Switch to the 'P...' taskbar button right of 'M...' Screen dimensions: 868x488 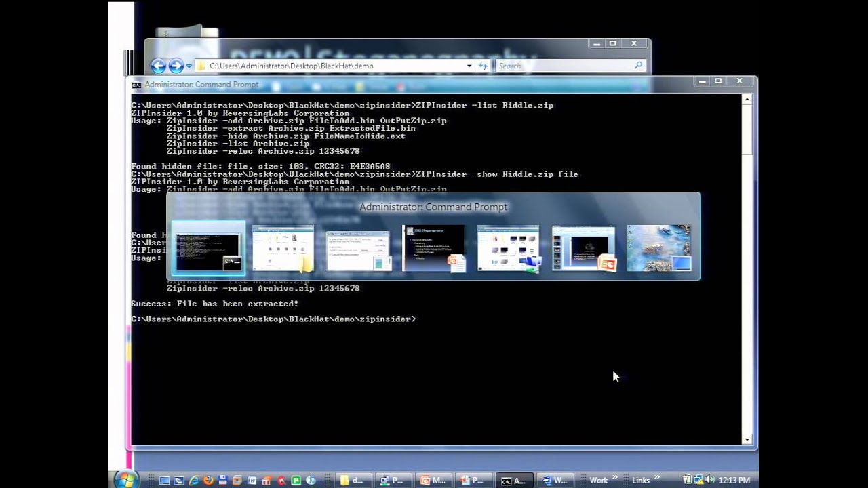pos(473,481)
